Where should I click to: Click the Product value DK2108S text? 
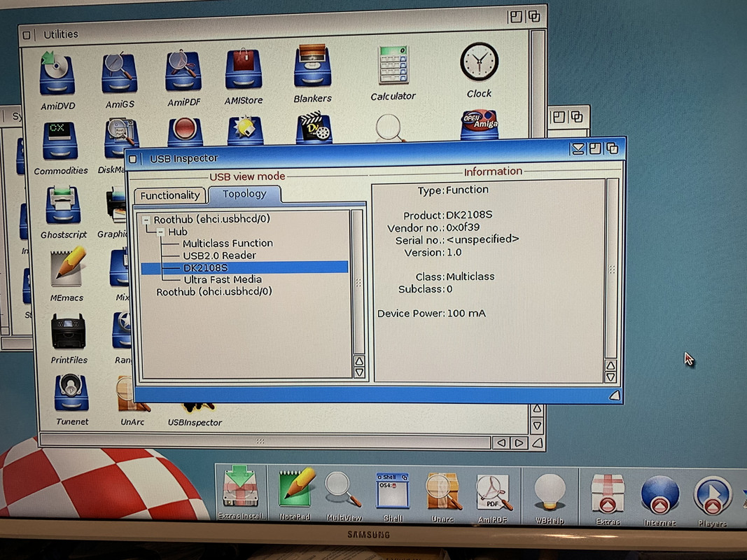[469, 214]
